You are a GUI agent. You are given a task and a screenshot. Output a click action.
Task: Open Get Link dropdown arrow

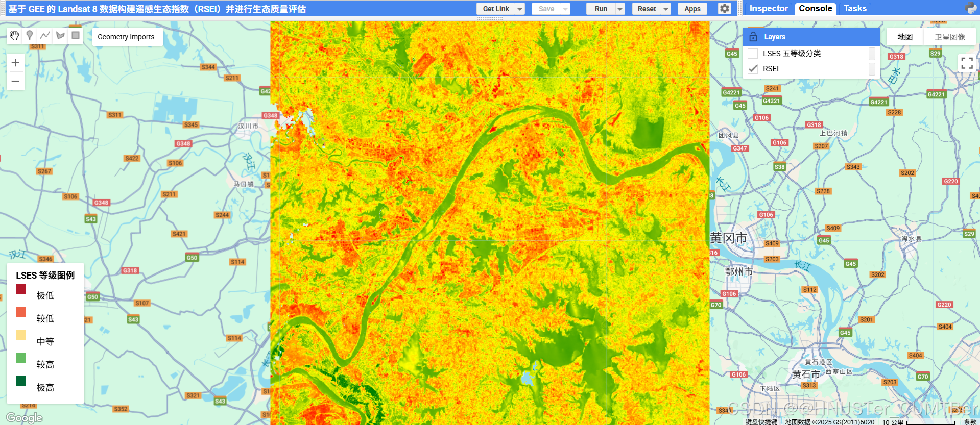520,9
